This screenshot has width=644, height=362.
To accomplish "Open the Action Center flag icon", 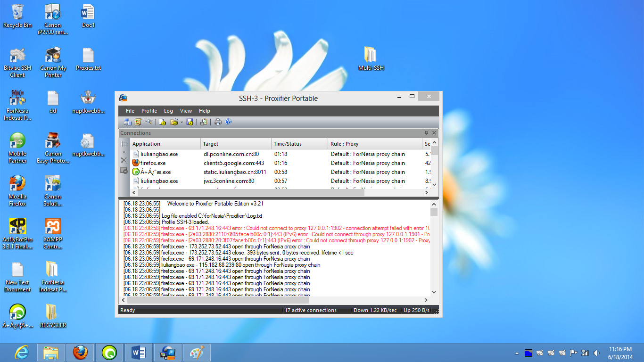I will [x=574, y=353].
